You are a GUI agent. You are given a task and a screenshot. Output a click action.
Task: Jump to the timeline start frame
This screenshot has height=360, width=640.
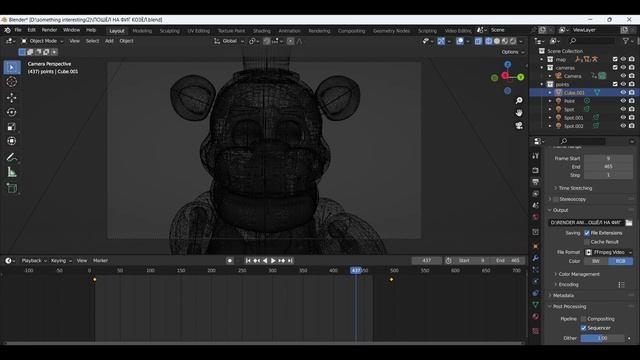click(248, 260)
